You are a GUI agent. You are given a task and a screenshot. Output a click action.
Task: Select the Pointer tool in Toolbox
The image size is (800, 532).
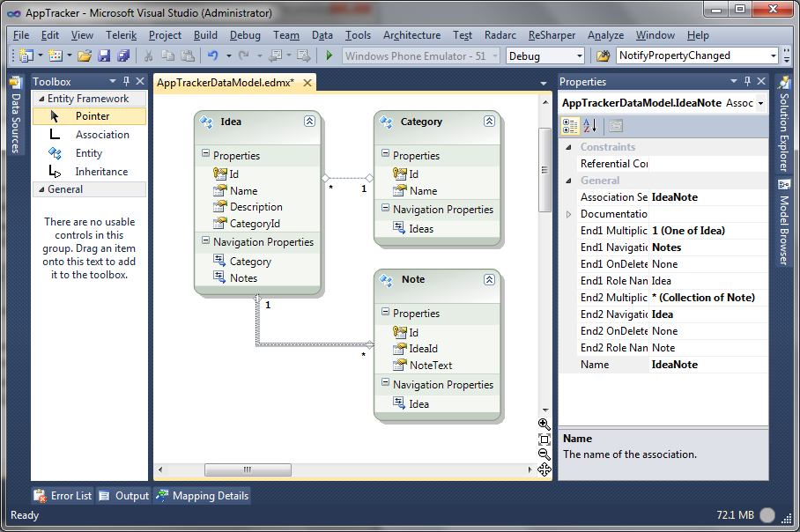point(89,116)
